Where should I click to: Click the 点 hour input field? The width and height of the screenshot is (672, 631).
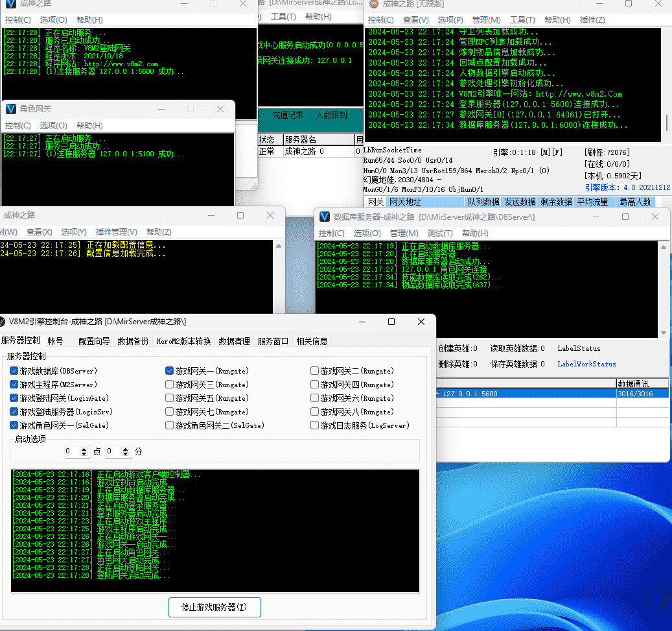(72, 451)
